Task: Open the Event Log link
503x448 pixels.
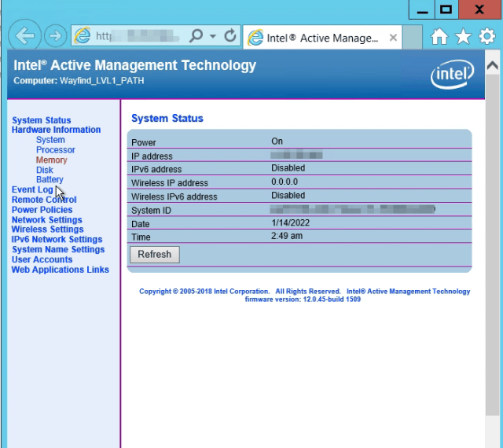Action: point(32,189)
